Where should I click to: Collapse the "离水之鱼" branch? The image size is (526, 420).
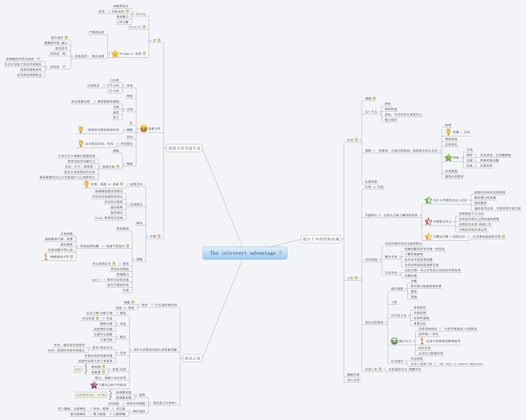point(181,358)
